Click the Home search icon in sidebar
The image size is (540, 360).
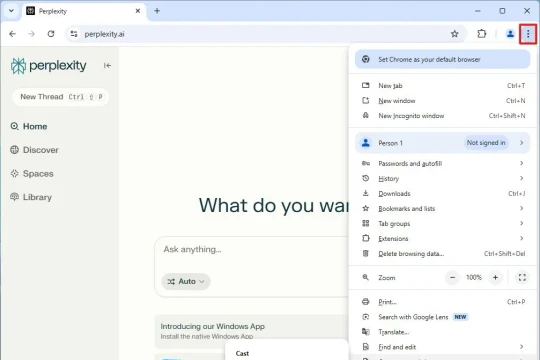pyautogui.click(x=14, y=126)
